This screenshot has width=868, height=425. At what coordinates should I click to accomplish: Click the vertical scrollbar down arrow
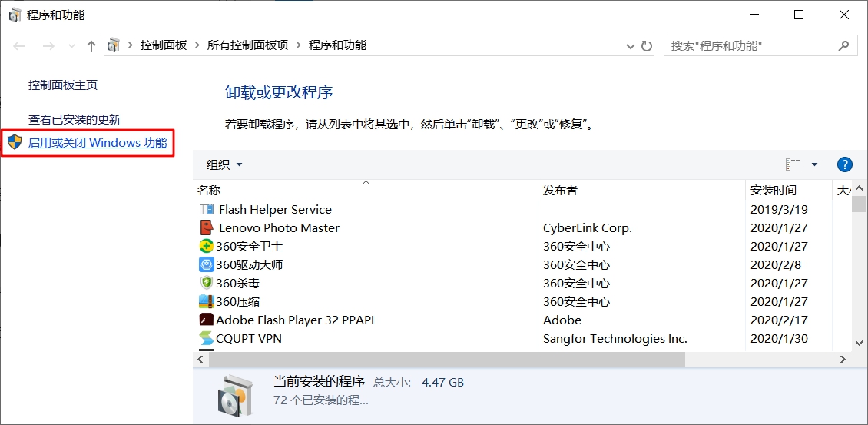(859, 343)
